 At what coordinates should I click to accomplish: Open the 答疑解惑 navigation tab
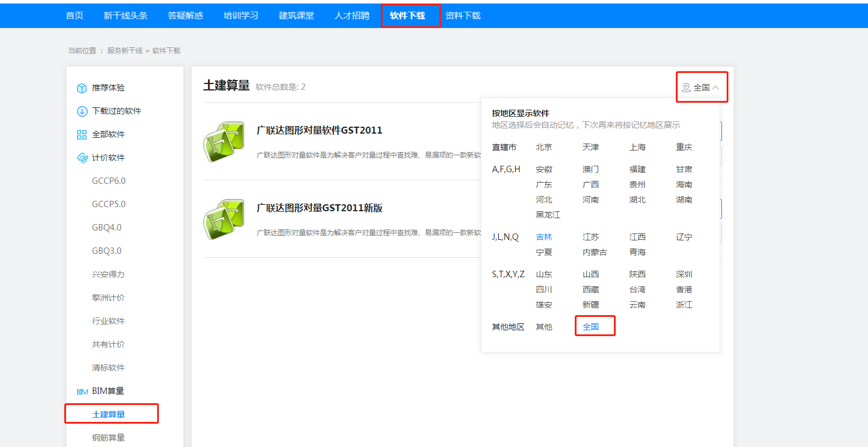click(186, 16)
